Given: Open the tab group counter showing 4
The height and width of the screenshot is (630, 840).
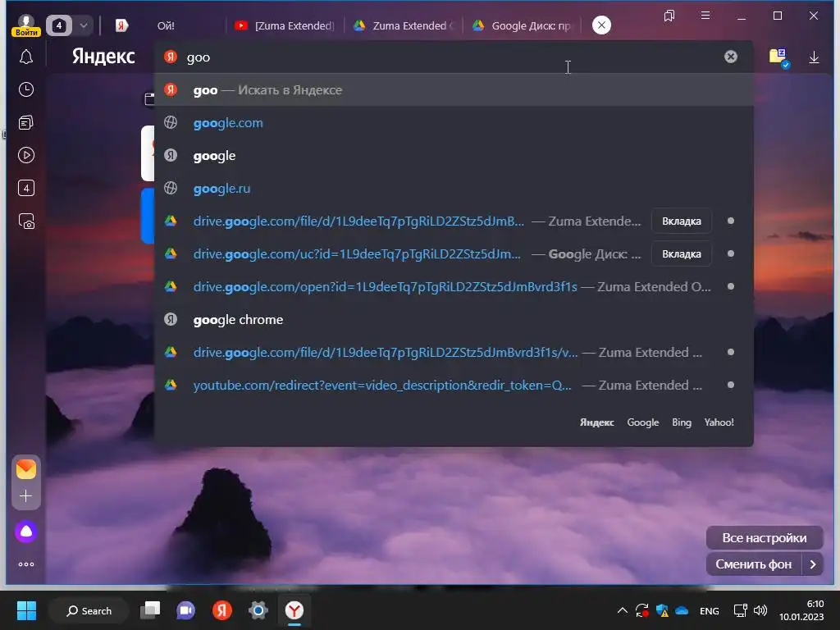Looking at the screenshot, I should pyautogui.click(x=59, y=25).
